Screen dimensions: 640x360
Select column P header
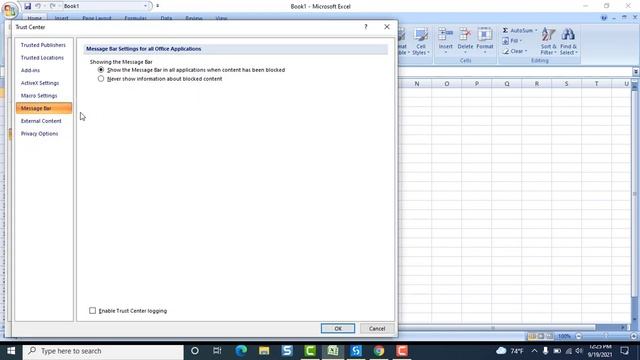coord(477,84)
